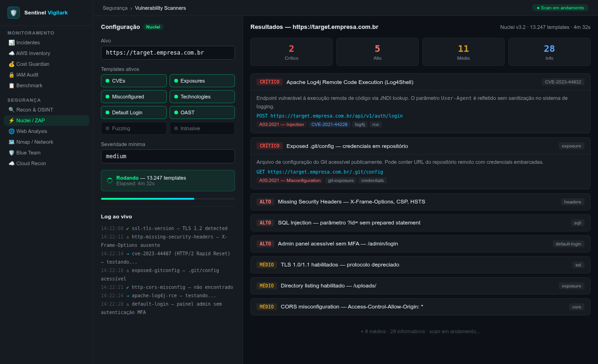Toggle the OAST template
Image resolution: width=598 pixels, height=364 pixels.
[202, 112]
